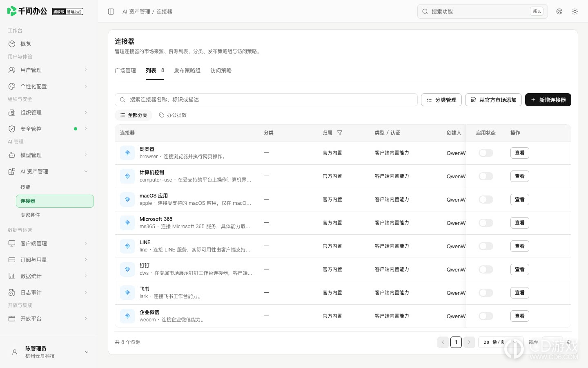This screenshot has height=368, width=588.
Task: Click the filter icon beside 归属
Action: (x=340, y=133)
